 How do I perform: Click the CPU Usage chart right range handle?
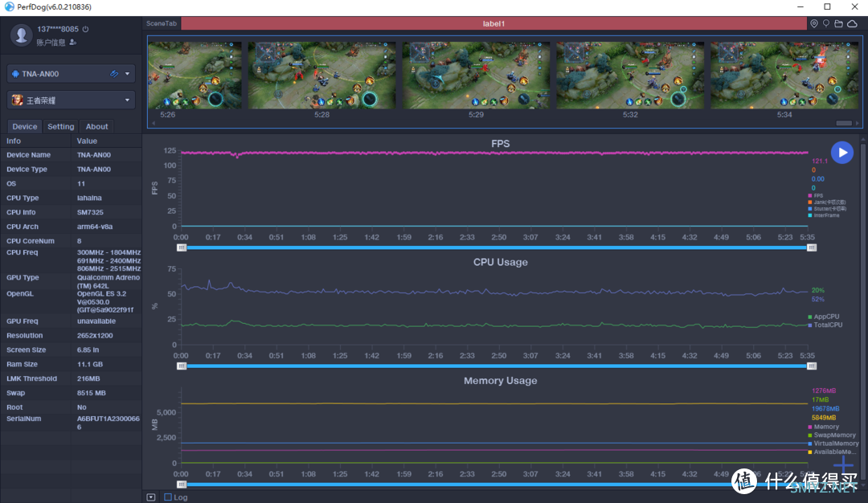[812, 366]
